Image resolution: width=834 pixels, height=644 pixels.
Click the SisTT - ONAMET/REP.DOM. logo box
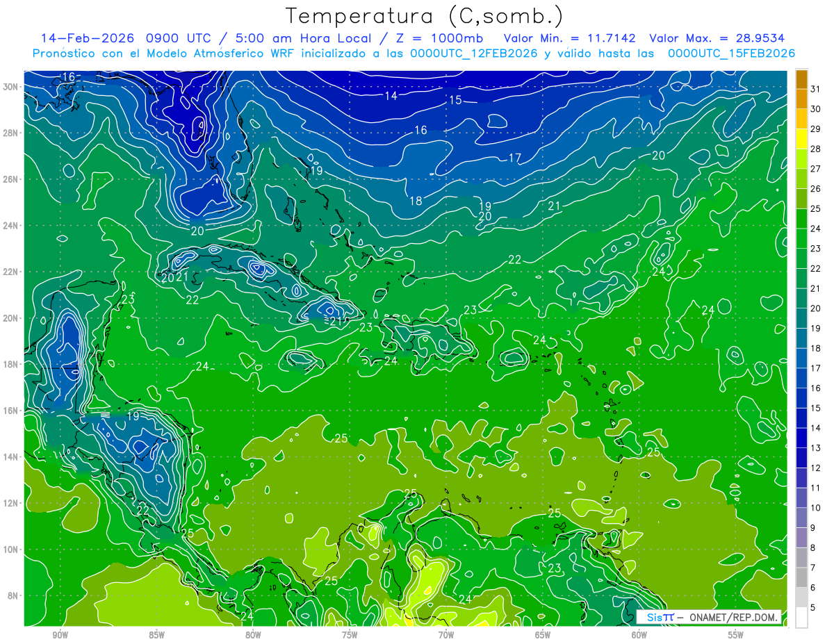(x=709, y=617)
